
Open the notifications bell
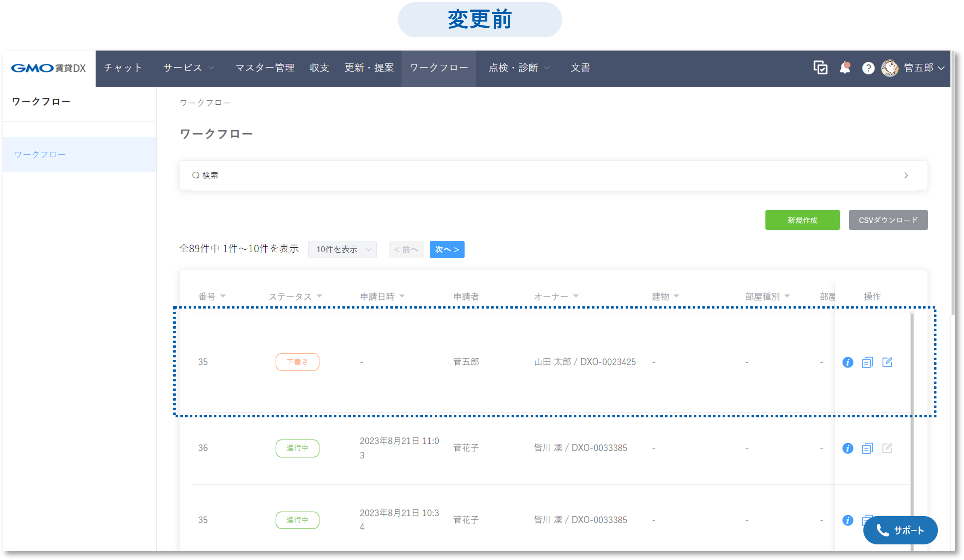pos(845,68)
